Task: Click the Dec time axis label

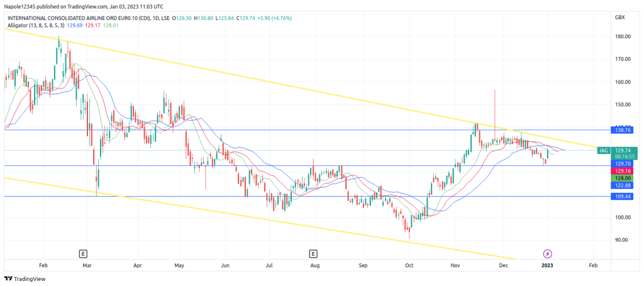Action: pyautogui.click(x=504, y=266)
